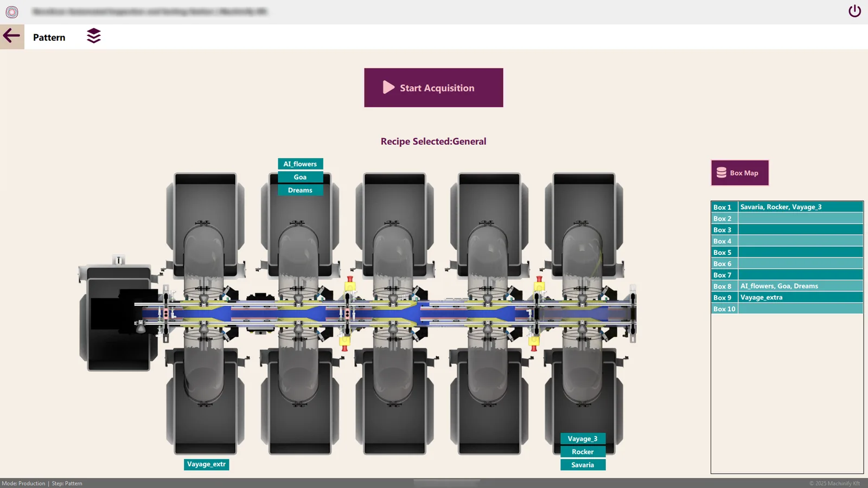Select the Dreams label tag
Image resolution: width=868 pixels, height=488 pixels.
(x=301, y=190)
